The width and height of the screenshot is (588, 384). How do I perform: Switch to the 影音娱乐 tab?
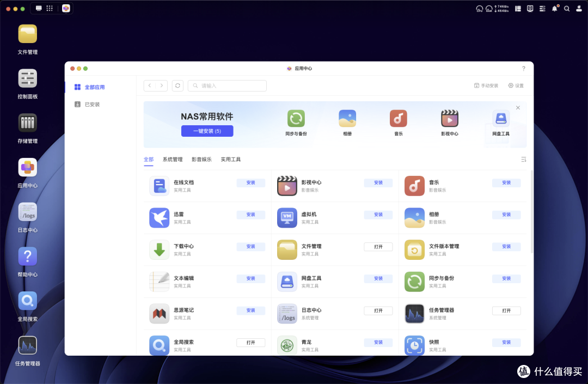[x=201, y=160]
